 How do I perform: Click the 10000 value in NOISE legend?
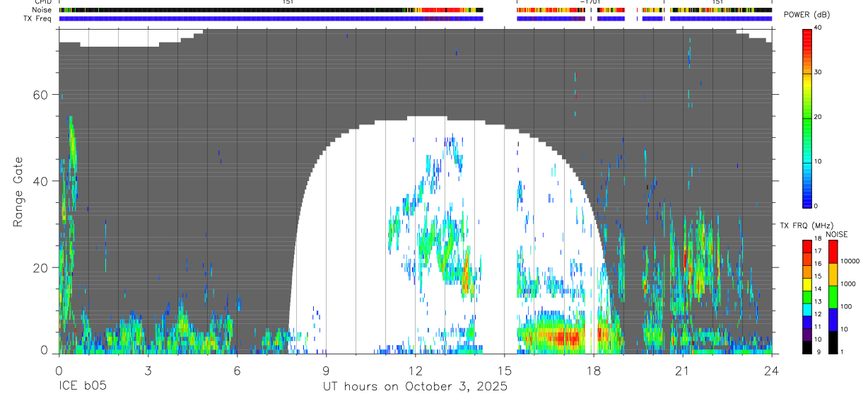[x=850, y=261]
